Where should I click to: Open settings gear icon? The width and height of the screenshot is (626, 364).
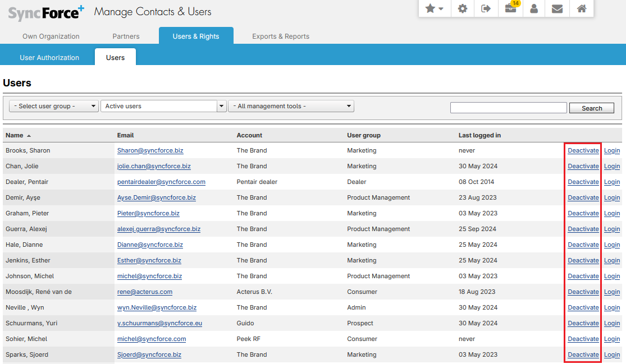[x=463, y=9]
